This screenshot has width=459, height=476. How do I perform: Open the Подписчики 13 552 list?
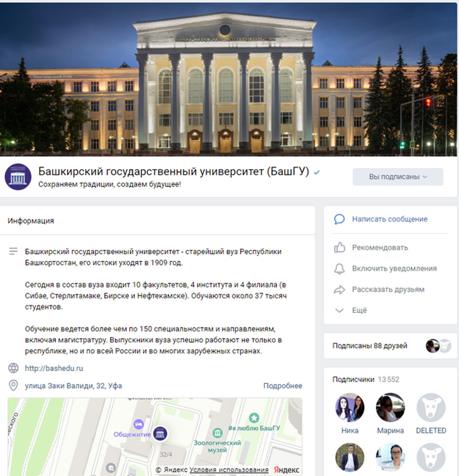point(366,380)
